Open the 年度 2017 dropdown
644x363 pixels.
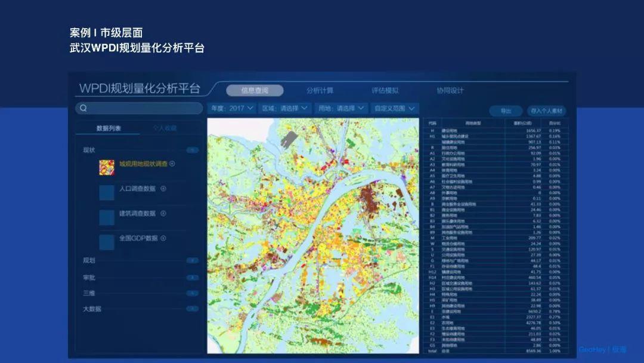tap(232, 108)
